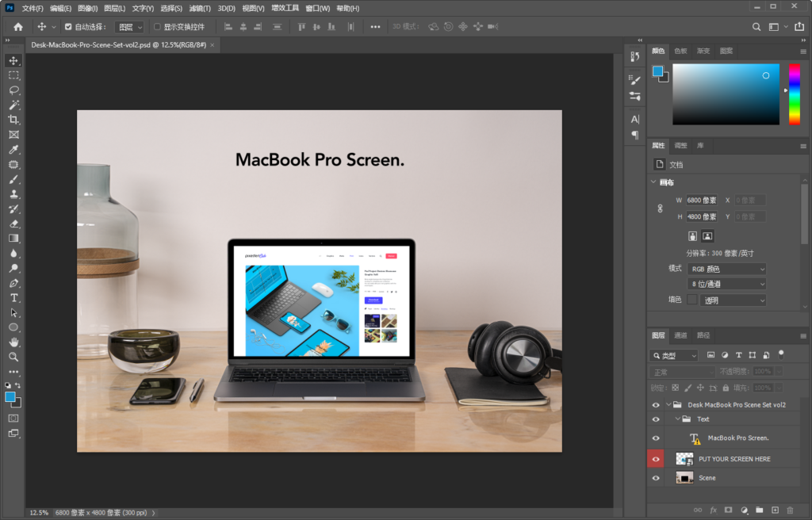Open the RGB 颜色 mode dropdown
The image size is (812, 520).
(x=726, y=269)
